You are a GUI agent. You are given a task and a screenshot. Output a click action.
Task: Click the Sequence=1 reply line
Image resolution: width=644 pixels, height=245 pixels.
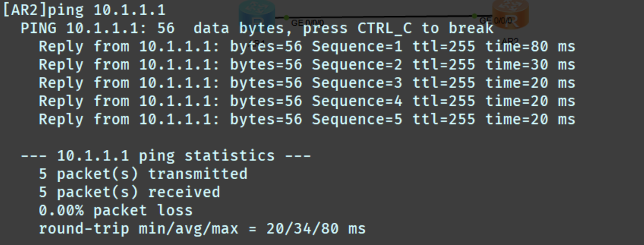point(306,47)
